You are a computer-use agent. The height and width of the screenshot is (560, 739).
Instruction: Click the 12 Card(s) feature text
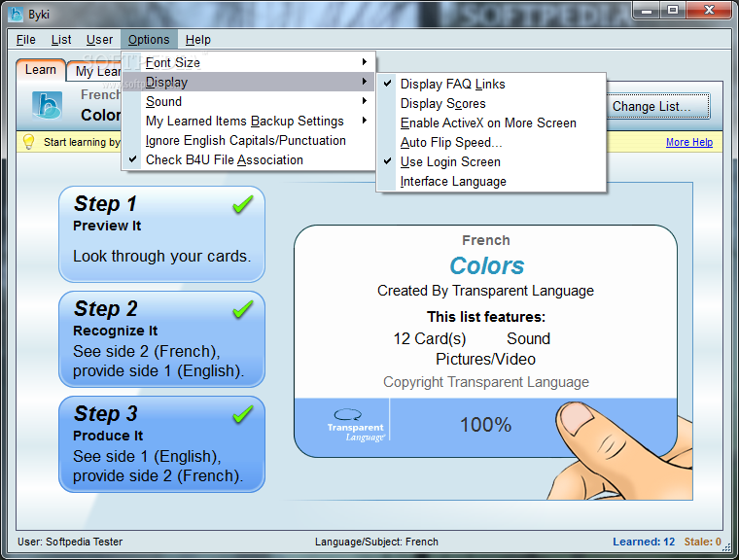430,338
